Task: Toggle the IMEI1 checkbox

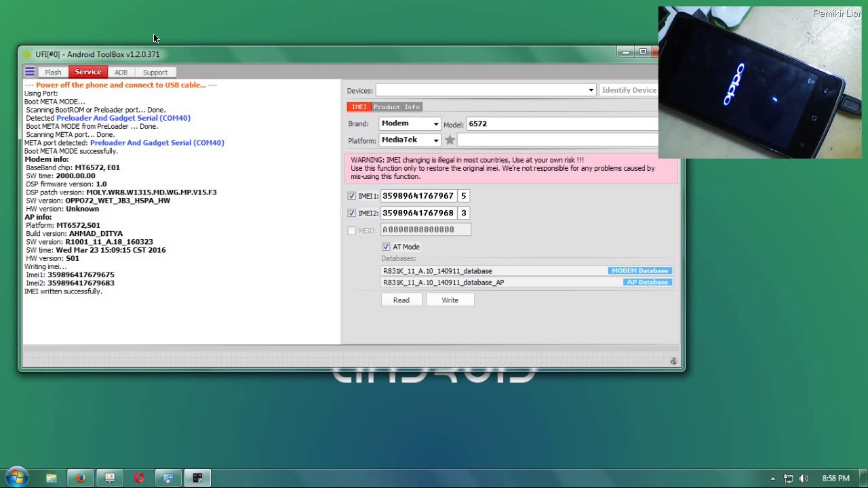Action: (x=351, y=196)
